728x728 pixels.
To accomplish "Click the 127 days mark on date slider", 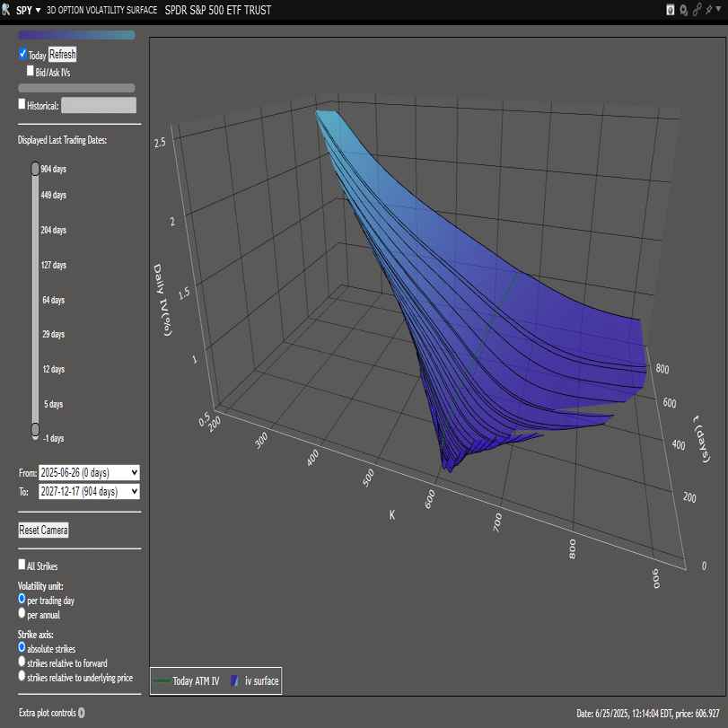I will tap(53, 265).
